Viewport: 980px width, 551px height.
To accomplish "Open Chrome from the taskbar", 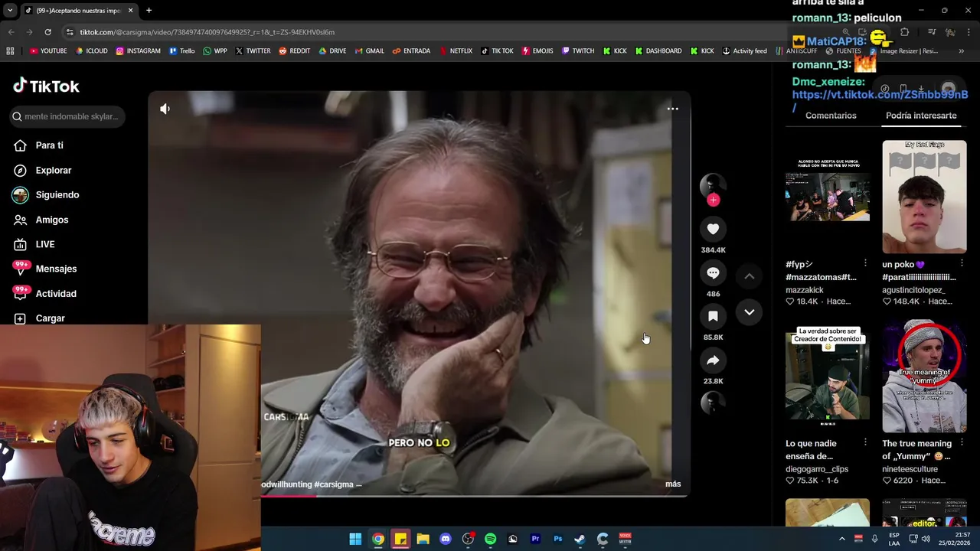I will [378, 539].
